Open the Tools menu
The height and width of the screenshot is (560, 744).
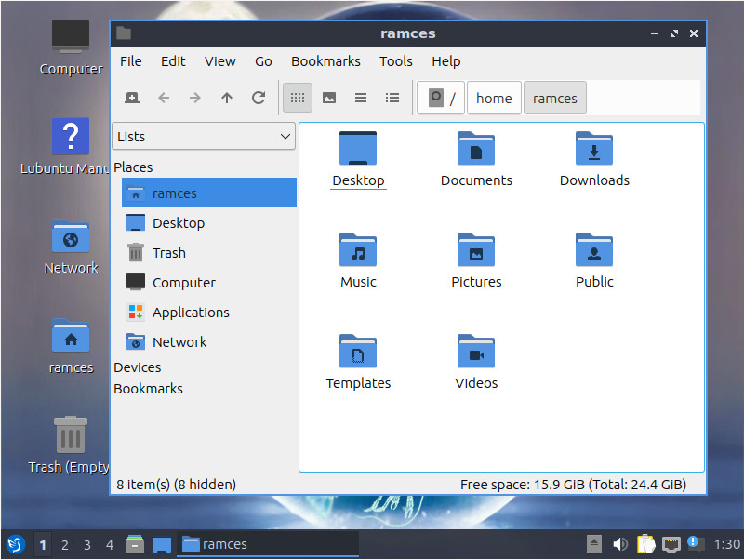[396, 61]
